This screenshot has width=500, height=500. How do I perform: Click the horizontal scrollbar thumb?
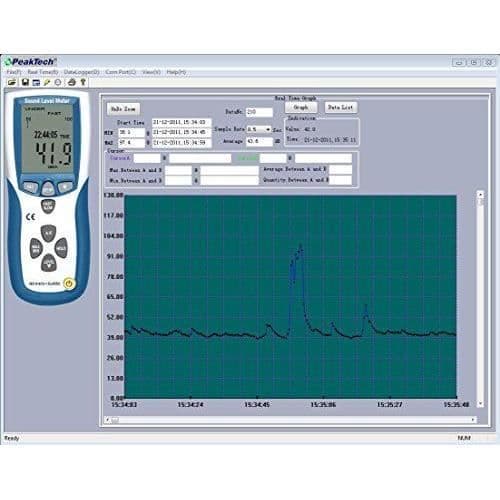tap(115, 420)
